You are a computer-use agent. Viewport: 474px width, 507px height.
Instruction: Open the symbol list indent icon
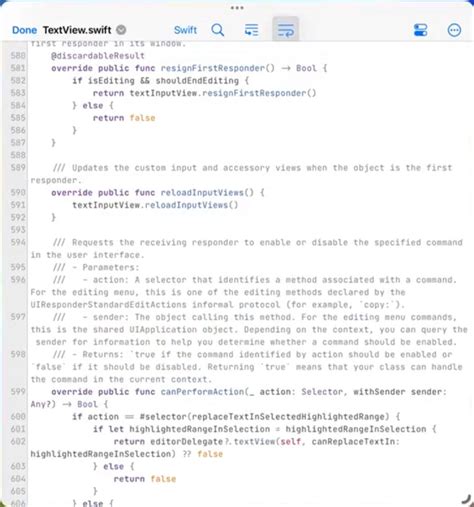point(251,30)
